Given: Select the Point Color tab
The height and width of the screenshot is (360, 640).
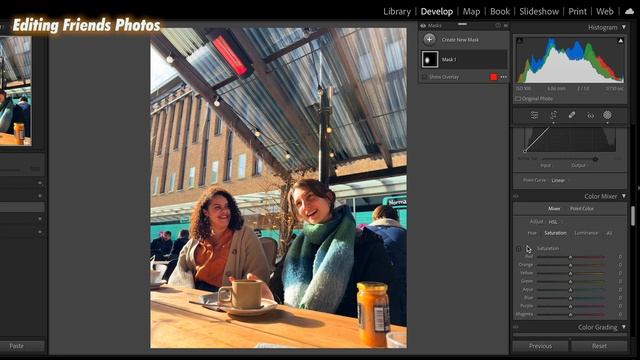Looking at the screenshot, I should point(582,209).
